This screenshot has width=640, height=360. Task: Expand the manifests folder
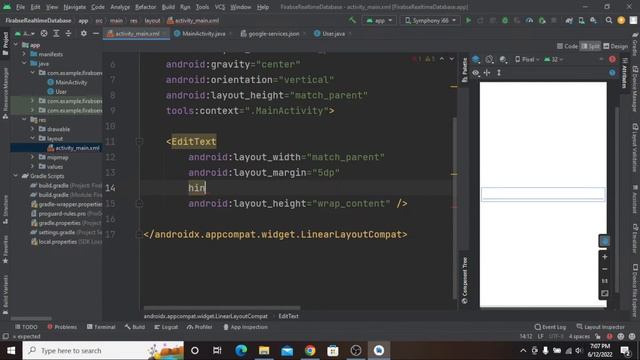pyautogui.click(x=24, y=54)
